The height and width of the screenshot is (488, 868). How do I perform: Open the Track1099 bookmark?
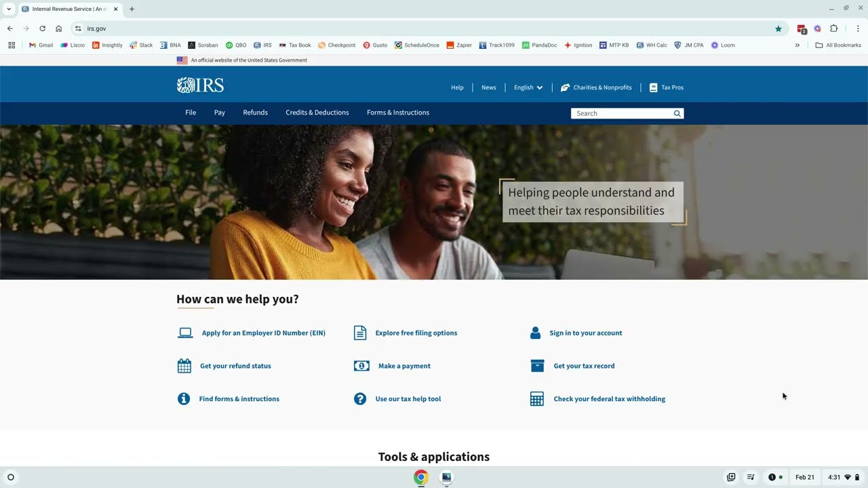pos(496,45)
